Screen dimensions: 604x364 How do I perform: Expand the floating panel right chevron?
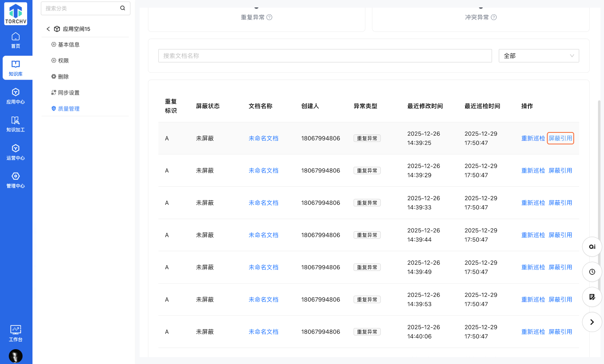click(592, 322)
